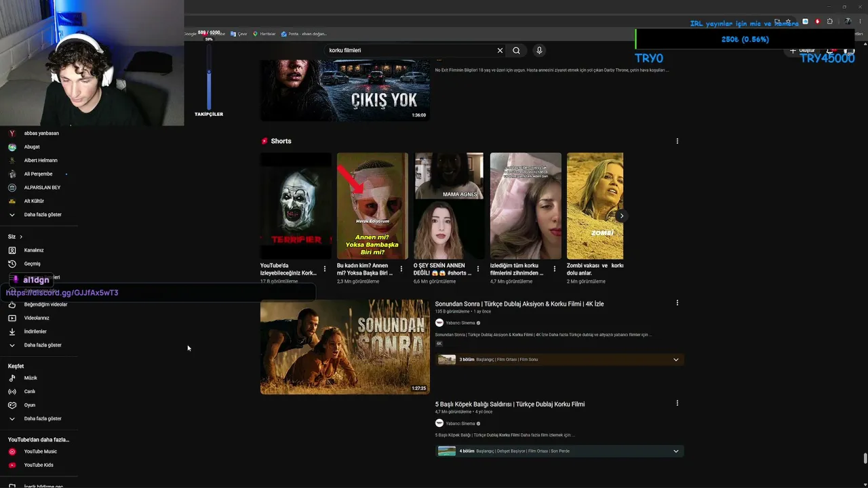The image size is (868, 488).
Task: Open İndirilenler downloads page
Action: (35, 331)
